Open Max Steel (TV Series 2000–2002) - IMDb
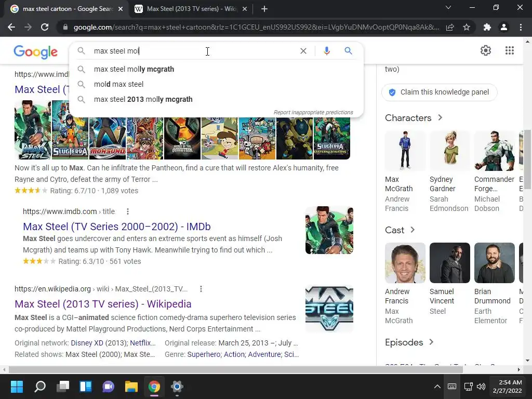Screen dimensions: 532x399 [117, 227]
